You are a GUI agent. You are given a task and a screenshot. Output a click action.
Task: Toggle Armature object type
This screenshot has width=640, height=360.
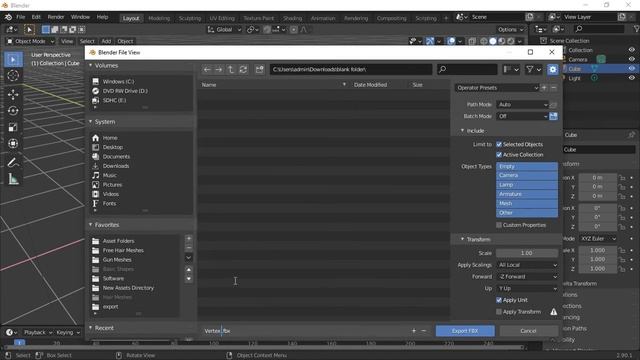click(x=527, y=194)
